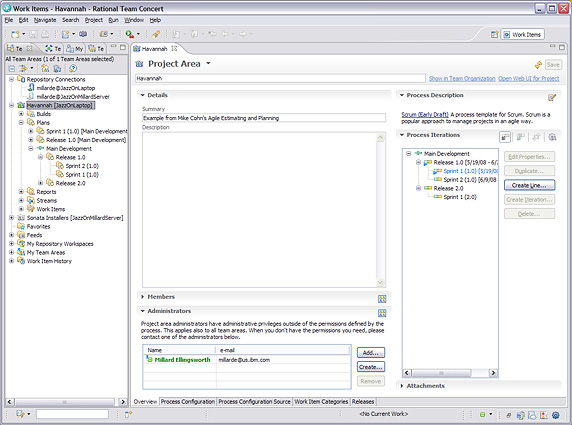Open the Open Web UI for Project link
Screen dimensions: 572x425
point(529,78)
